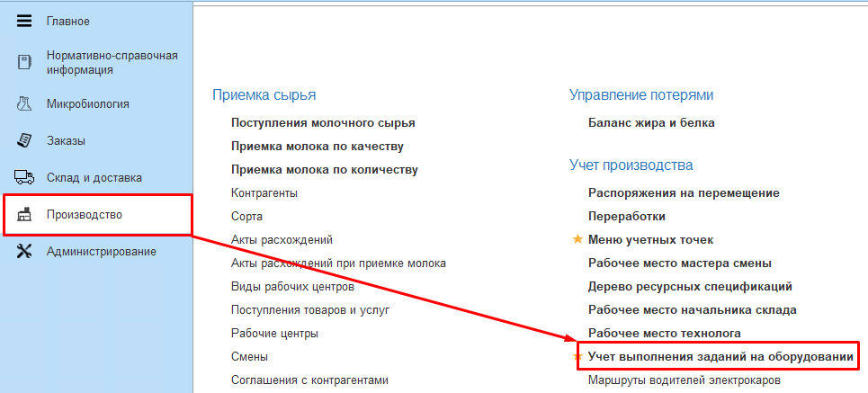Click the star beside Учет выполнения заданий на оборудовании
The height and width of the screenshot is (393, 868).
[579, 356]
